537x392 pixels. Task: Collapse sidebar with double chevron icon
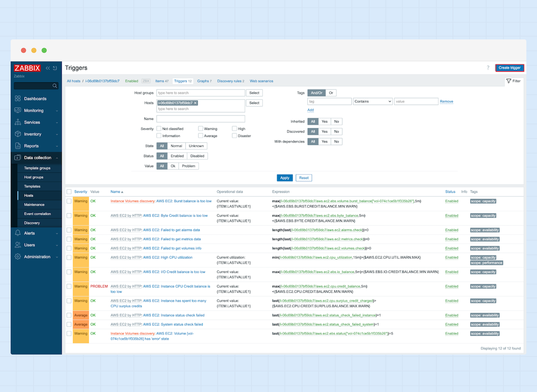[x=48, y=68]
